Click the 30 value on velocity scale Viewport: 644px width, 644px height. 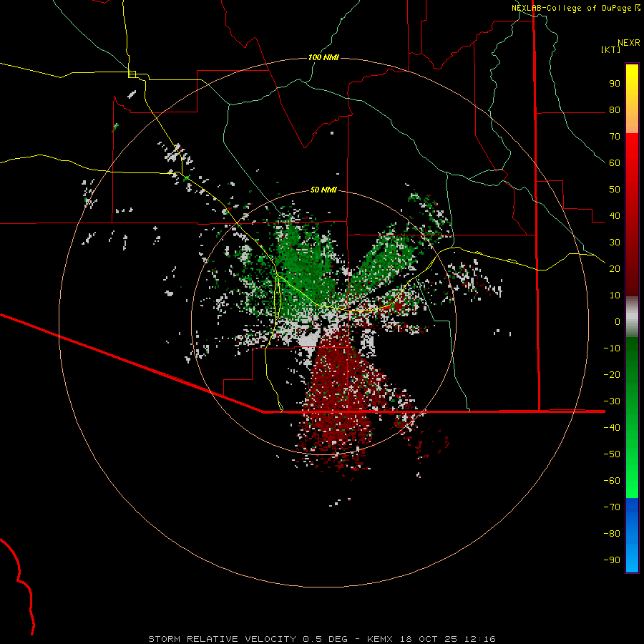click(615, 243)
